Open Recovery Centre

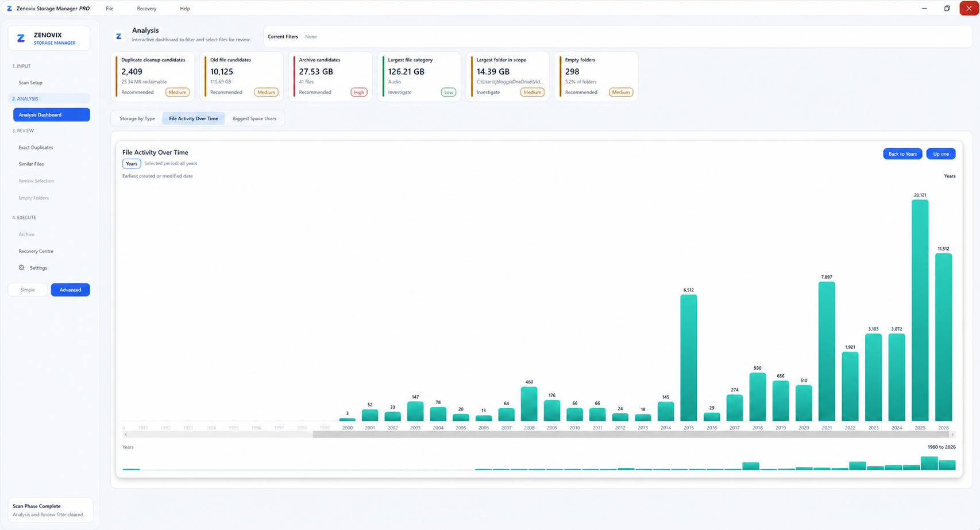coord(36,251)
